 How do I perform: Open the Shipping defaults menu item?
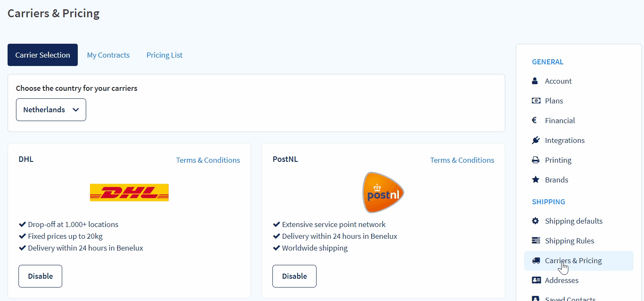coord(573,221)
